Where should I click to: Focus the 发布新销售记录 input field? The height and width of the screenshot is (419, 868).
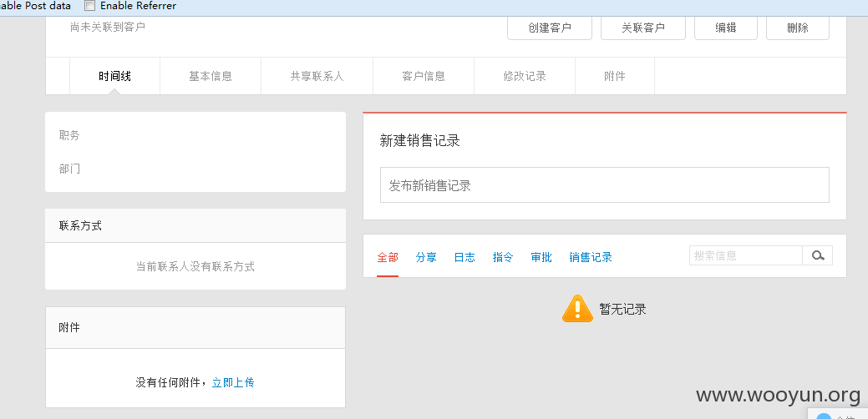tap(605, 185)
